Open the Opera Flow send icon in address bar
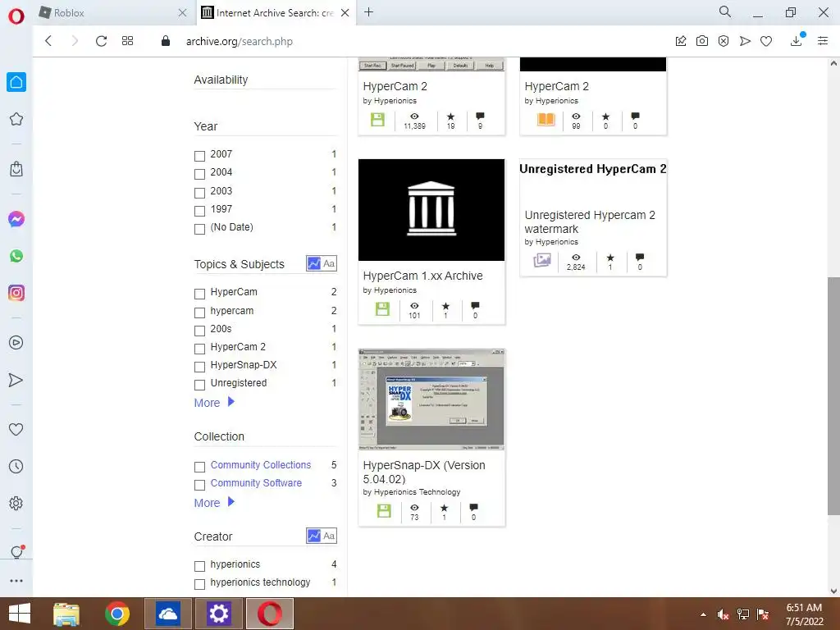This screenshot has height=630, width=840. click(745, 41)
